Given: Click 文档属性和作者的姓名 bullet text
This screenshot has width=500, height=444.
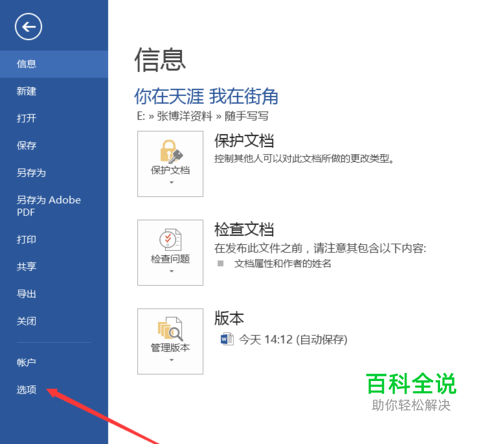Looking at the screenshot, I should point(283,264).
